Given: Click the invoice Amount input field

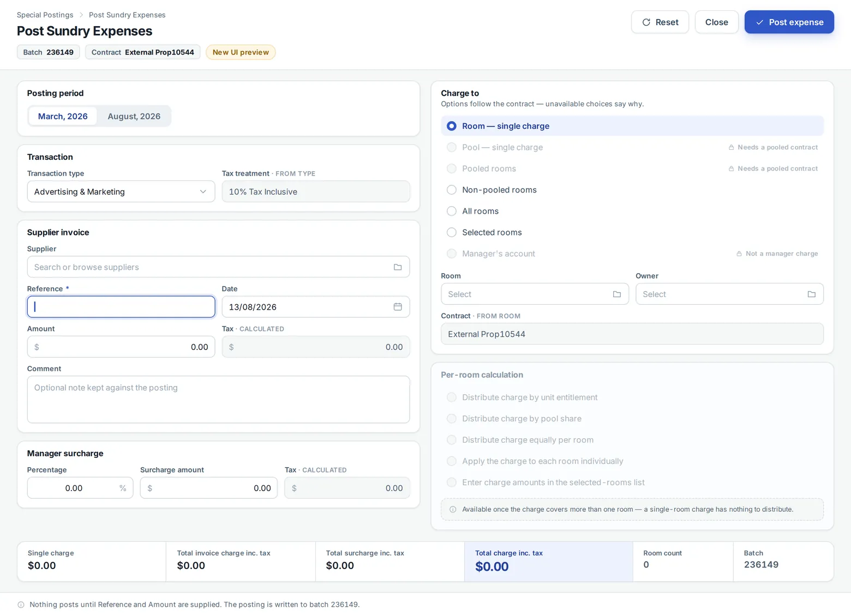Looking at the screenshot, I should (x=121, y=347).
